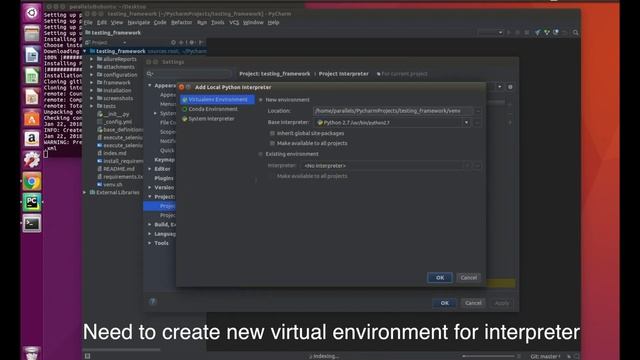Viewport: 640px width, 360px height.
Task: Open LibreOffice Calc dock icon
Action: pyautogui.click(x=32, y=76)
